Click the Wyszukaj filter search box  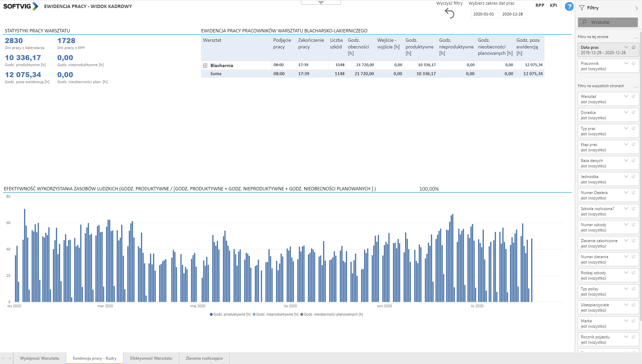[x=608, y=22]
